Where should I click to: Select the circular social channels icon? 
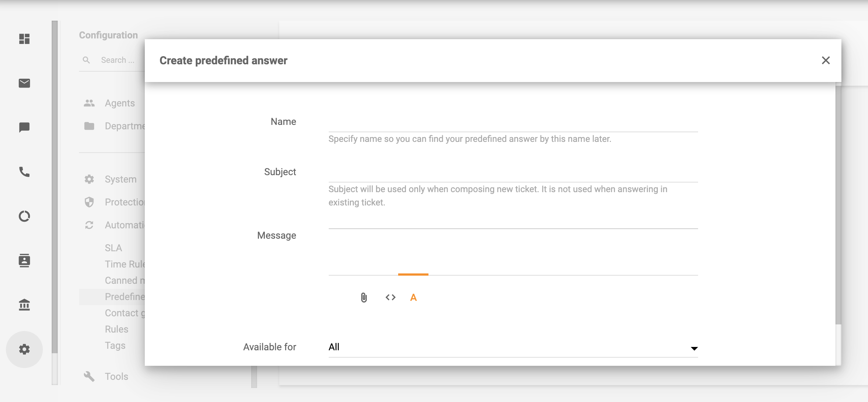pos(24,217)
